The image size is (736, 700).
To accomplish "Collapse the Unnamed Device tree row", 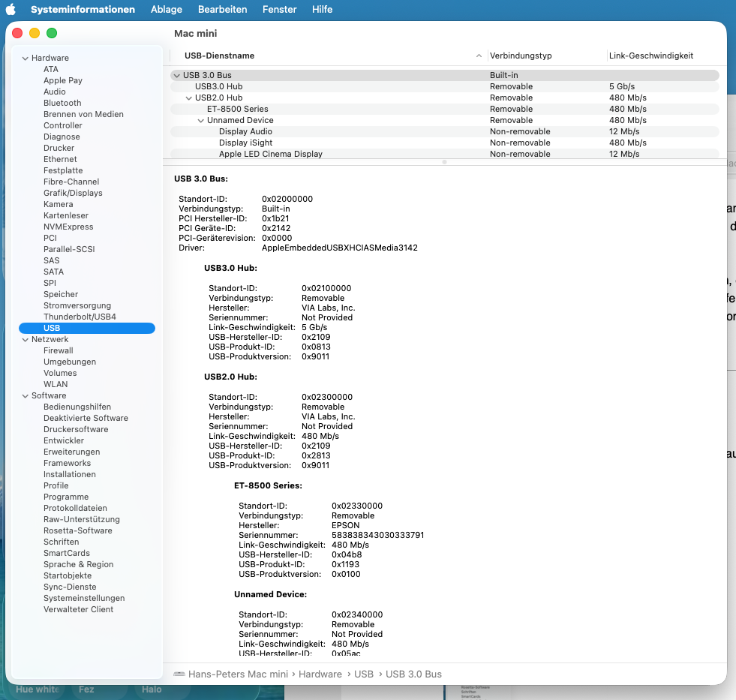I will click(x=201, y=121).
